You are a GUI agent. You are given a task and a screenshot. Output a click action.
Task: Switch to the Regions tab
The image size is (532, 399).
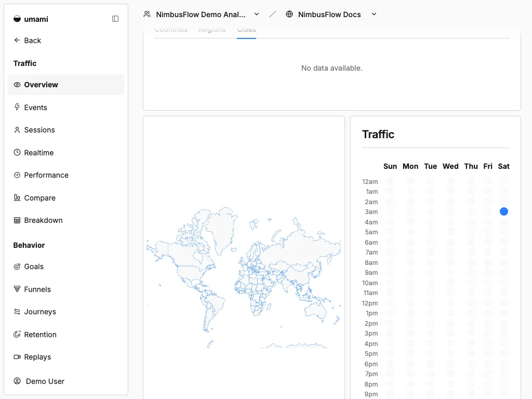click(212, 31)
